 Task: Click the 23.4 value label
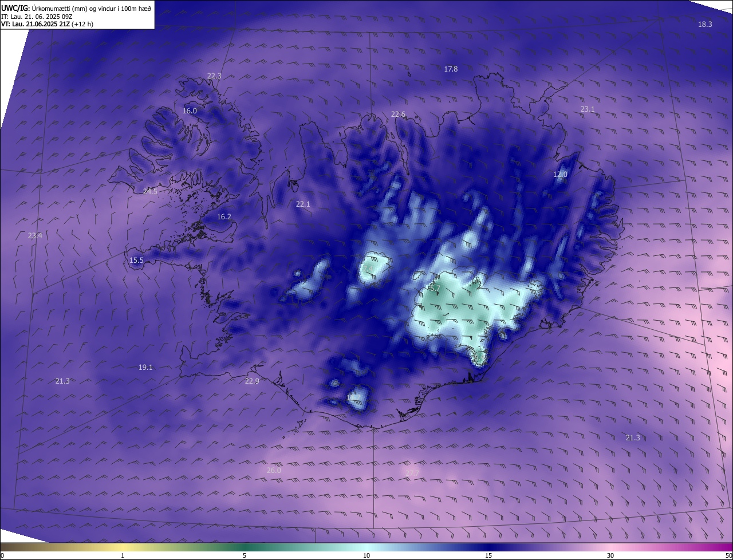tap(35, 235)
